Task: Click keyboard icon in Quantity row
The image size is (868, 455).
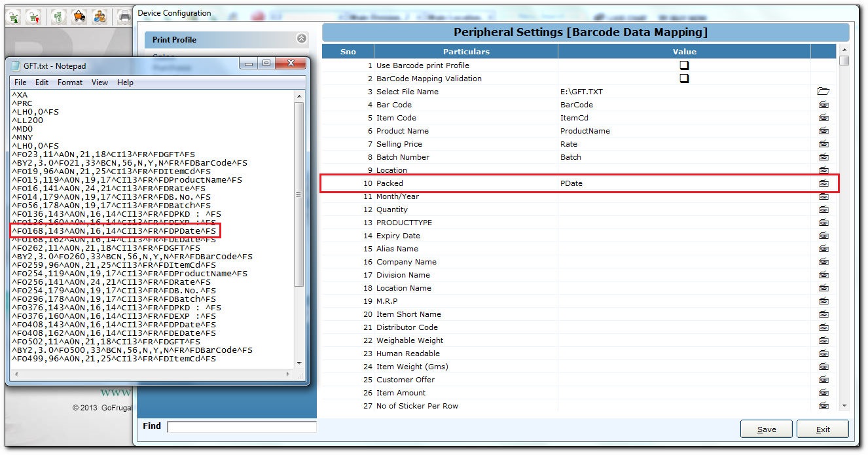Action: click(x=823, y=209)
